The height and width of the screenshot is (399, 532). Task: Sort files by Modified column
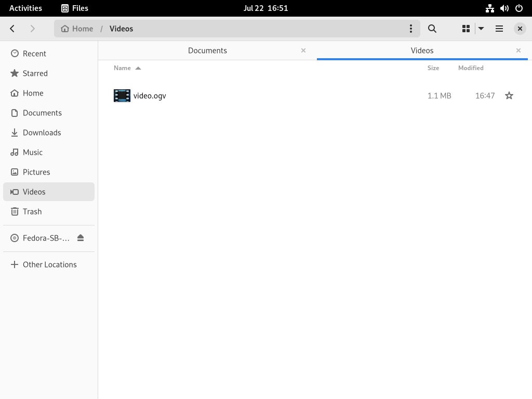471,68
